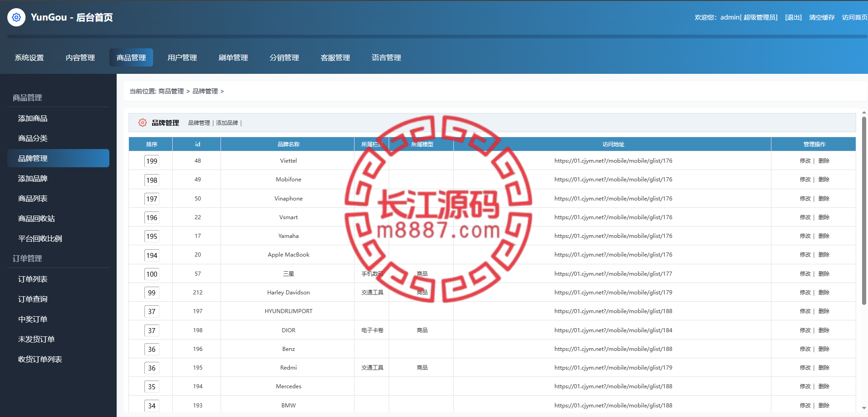Open the 客服管理 top menu

pos(335,57)
